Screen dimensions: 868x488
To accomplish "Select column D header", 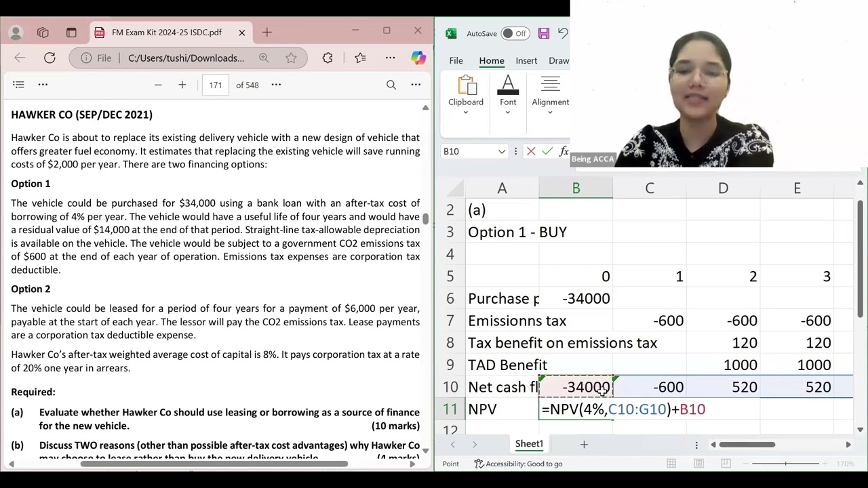I will pyautogui.click(x=723, y=188).
